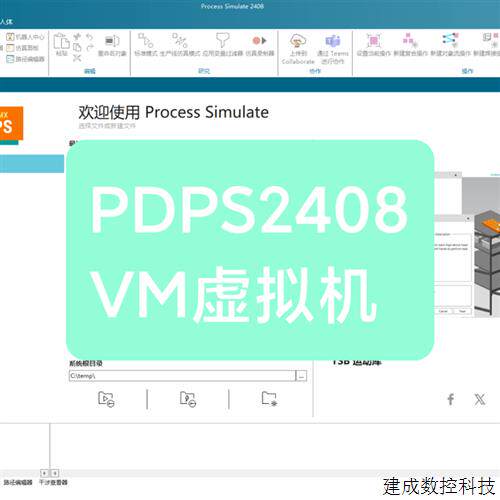
Task: Open the 机器人中心 viewer in ribbon
Action: [x=25, y=37]
